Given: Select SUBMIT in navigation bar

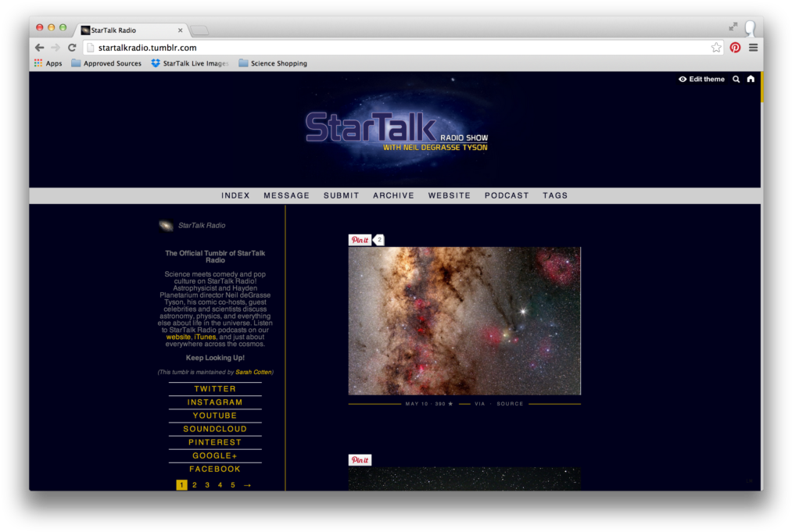Looking at the screenshot, I should coord(342,195).
